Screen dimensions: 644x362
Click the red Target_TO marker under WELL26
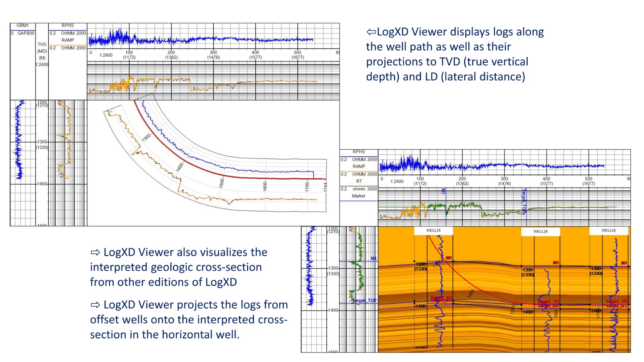click(617, 301)
